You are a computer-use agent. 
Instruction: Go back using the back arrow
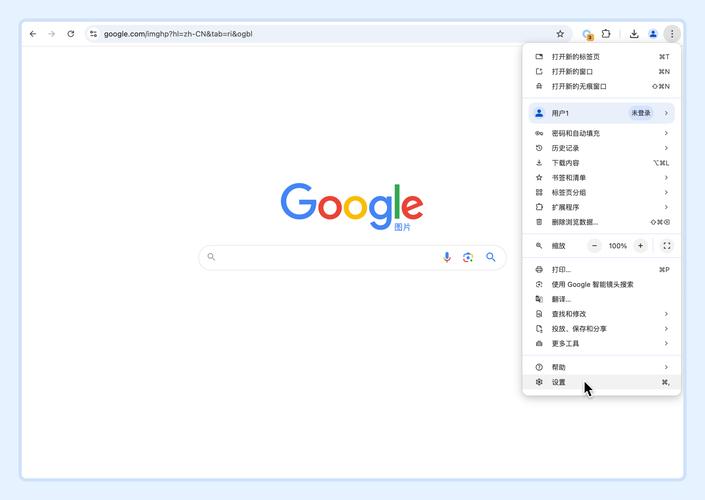pyautogui.click(x=33, y=34)
